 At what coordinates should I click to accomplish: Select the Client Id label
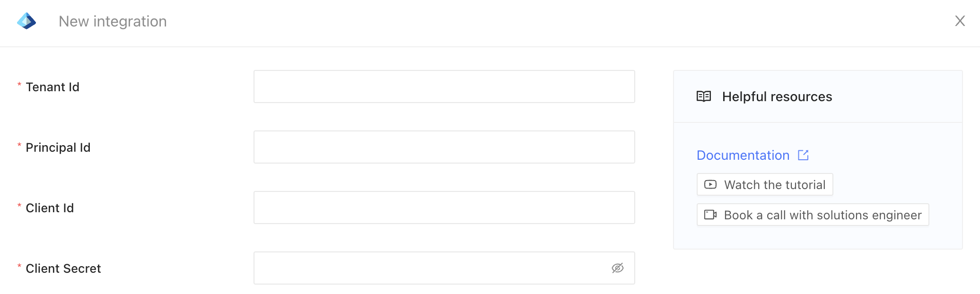pyautogui.click(x=50, y=208)
